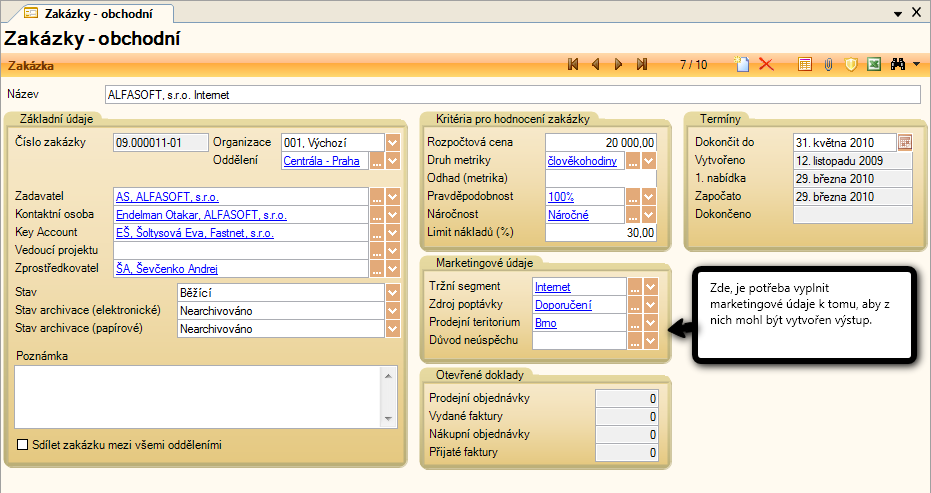Viewport: 931px width, 493px height.
Task: Click the binoculars search icon
Action: [x=896, y=65]
